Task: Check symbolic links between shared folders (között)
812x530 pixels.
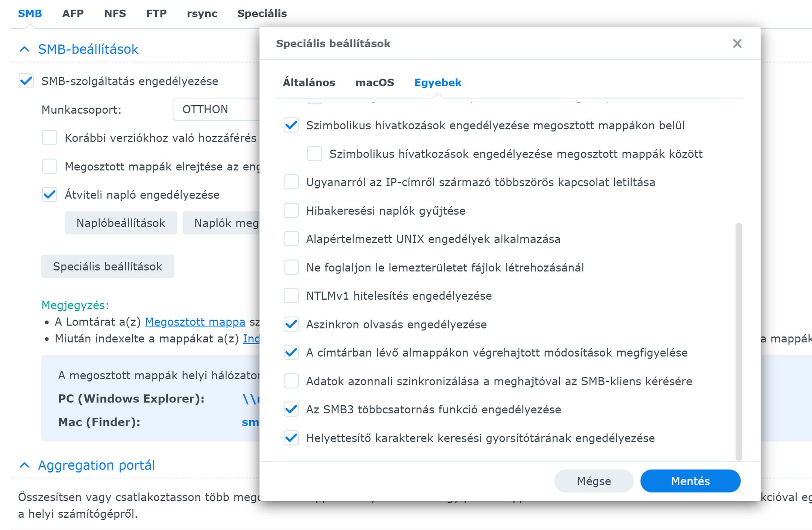Action: (x=314, y=154)
